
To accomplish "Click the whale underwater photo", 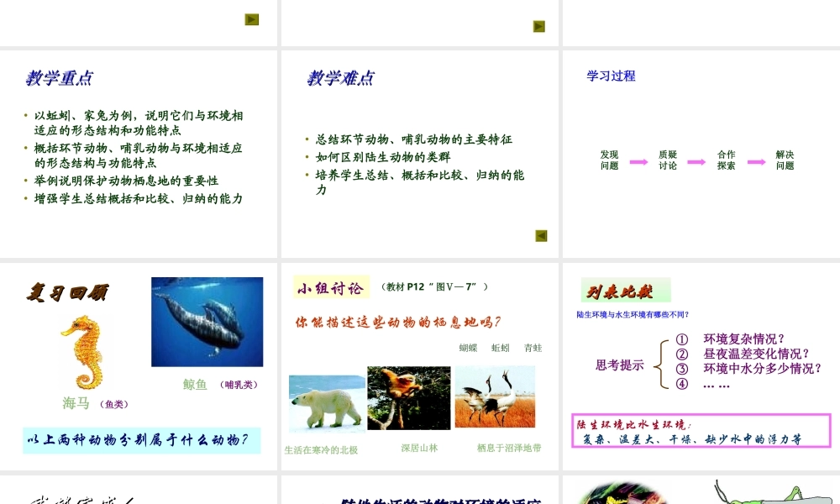I will (x=207, y=322).
